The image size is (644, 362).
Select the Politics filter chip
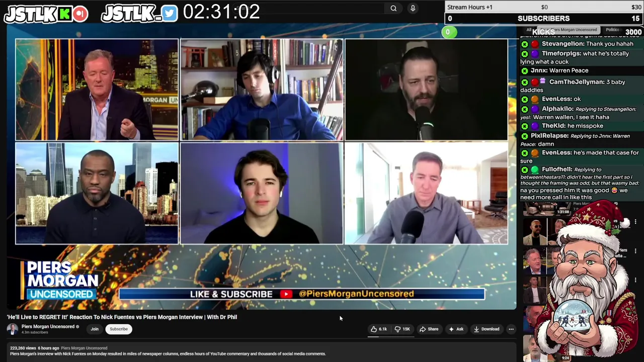(612, 30)
